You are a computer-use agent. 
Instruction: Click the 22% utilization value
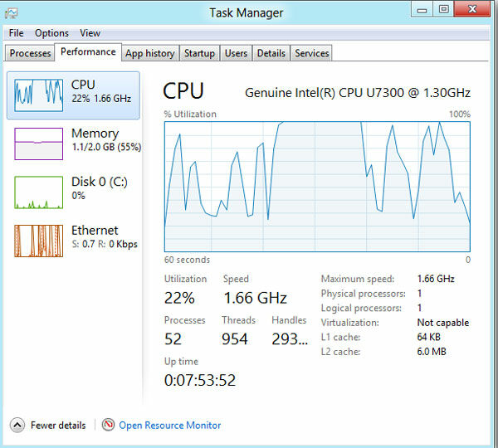(x=179, y=298)
